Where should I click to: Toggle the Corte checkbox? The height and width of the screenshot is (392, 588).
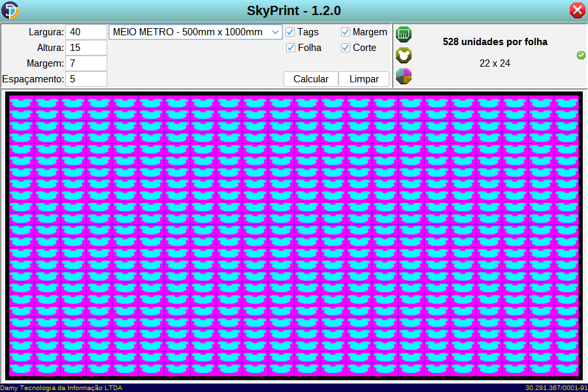click(346, 48)
